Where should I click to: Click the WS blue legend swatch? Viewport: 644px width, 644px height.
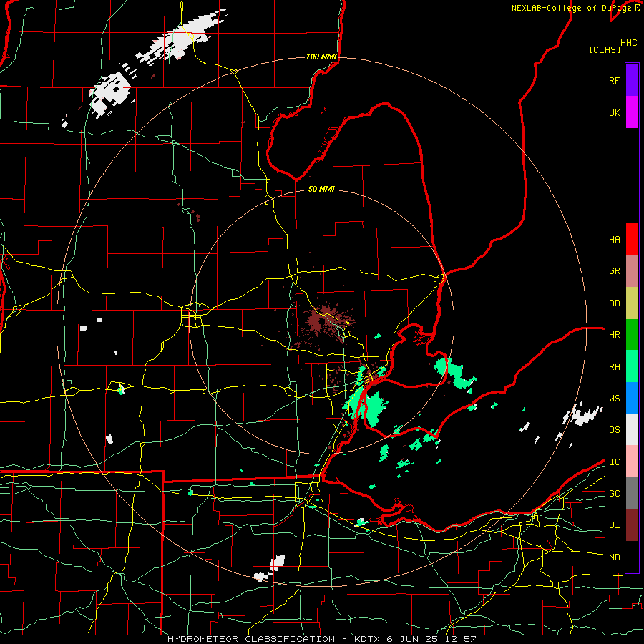632,398
